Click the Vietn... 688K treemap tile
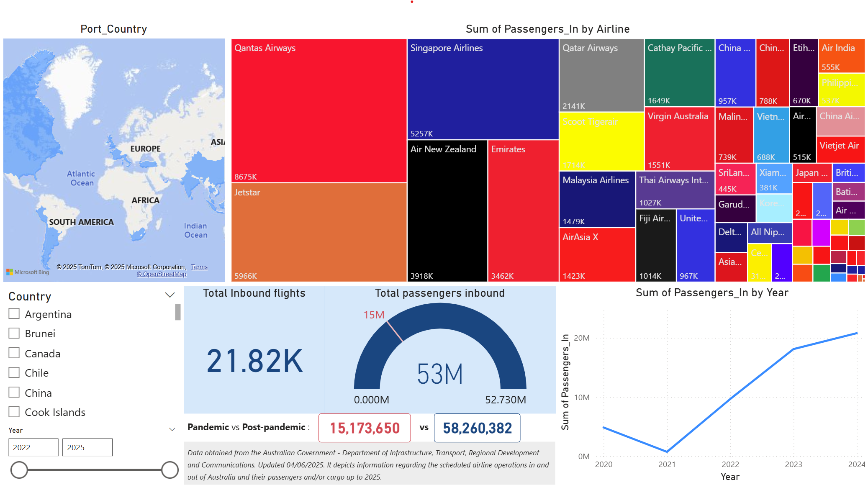868x485 pixels. (x=771, y=135)
